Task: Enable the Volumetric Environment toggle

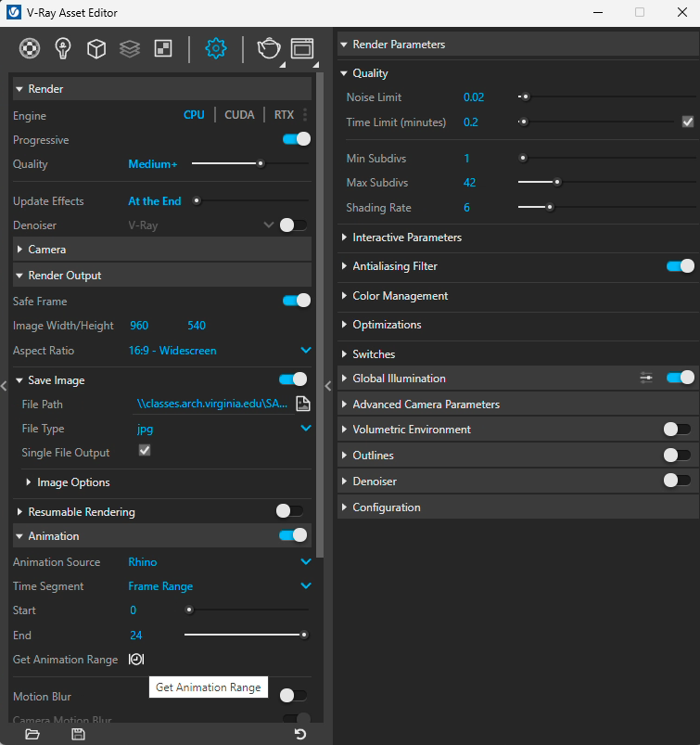Action: pos(677,430)
